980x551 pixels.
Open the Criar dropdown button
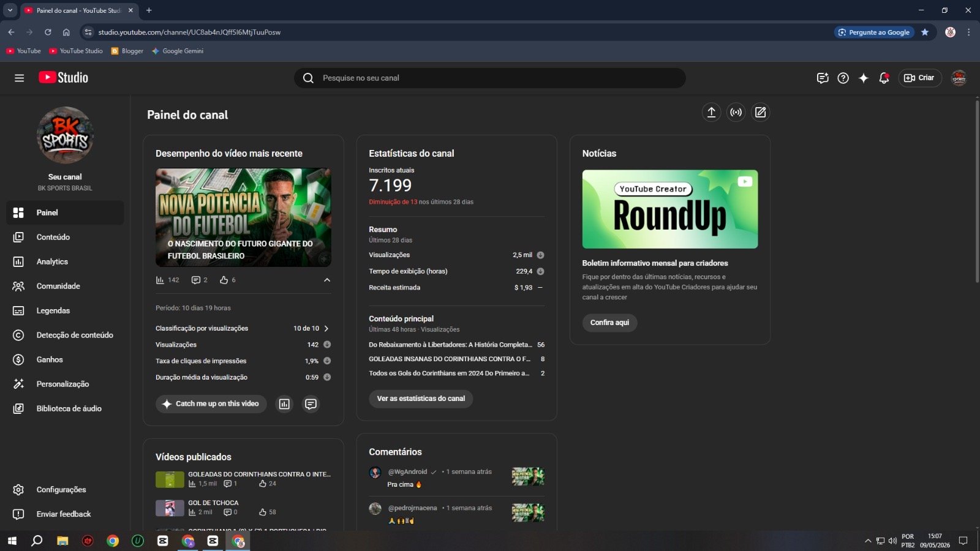(920, 78)
